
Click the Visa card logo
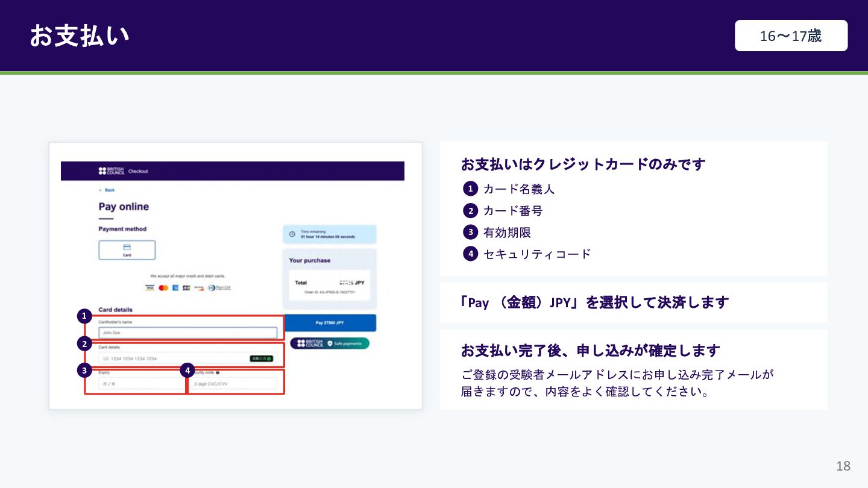click(x=150, y=288)
